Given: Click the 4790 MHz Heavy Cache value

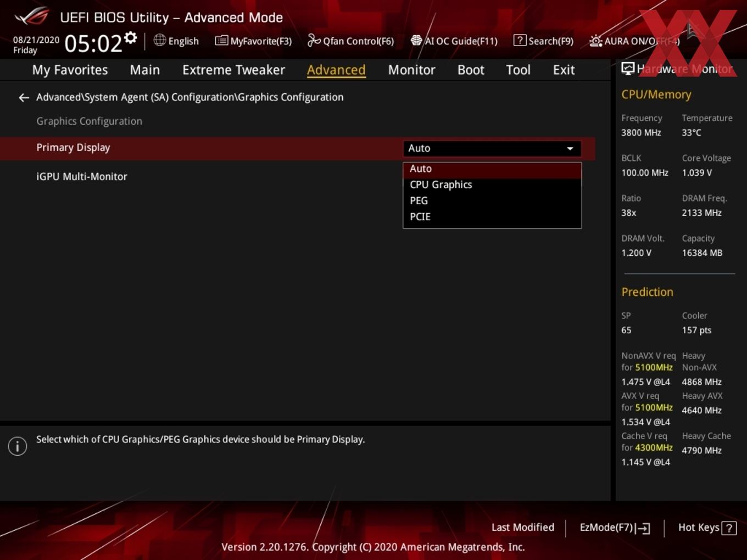Looking at the screenshot, I should pyautogui.click(x=701, y=451).
